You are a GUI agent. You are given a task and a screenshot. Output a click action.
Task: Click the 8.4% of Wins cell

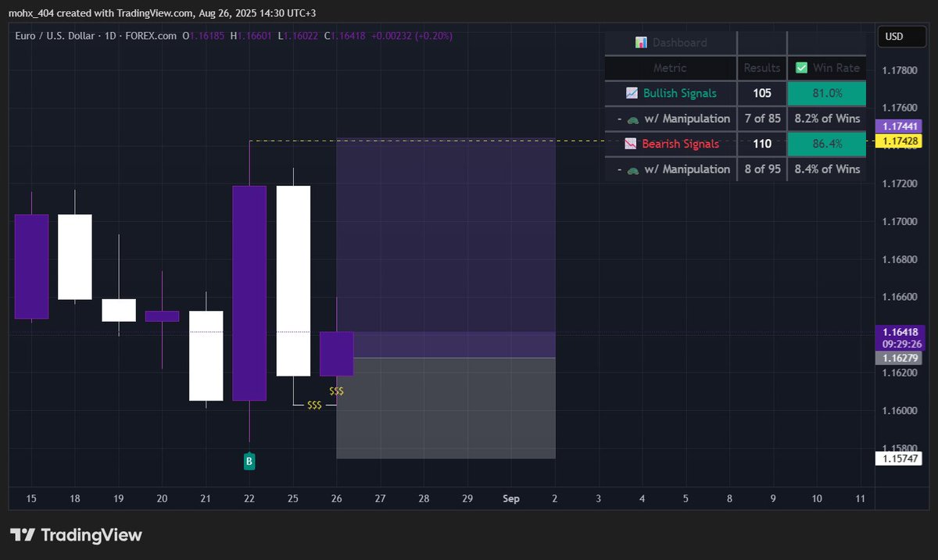tap(827, 169)
